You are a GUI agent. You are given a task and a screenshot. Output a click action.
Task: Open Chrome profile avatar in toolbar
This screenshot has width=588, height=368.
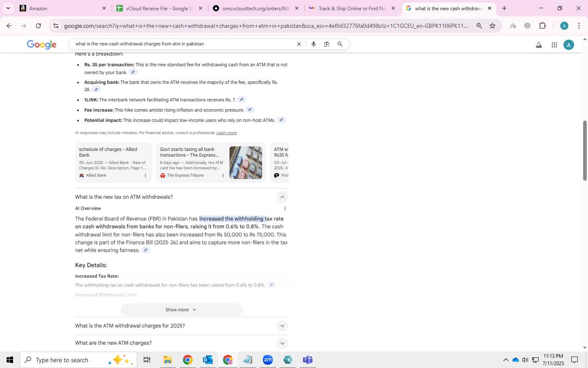click(x=564, y=26)
